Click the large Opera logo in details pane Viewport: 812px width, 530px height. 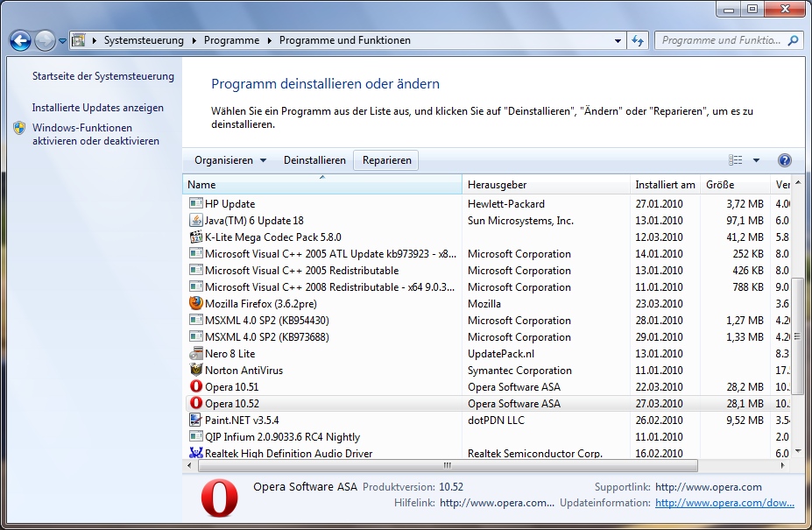click(220, 498)
